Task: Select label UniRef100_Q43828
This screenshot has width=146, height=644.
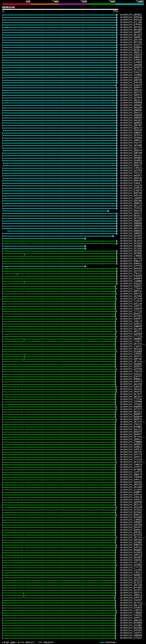Action: [x=131, y=244]
